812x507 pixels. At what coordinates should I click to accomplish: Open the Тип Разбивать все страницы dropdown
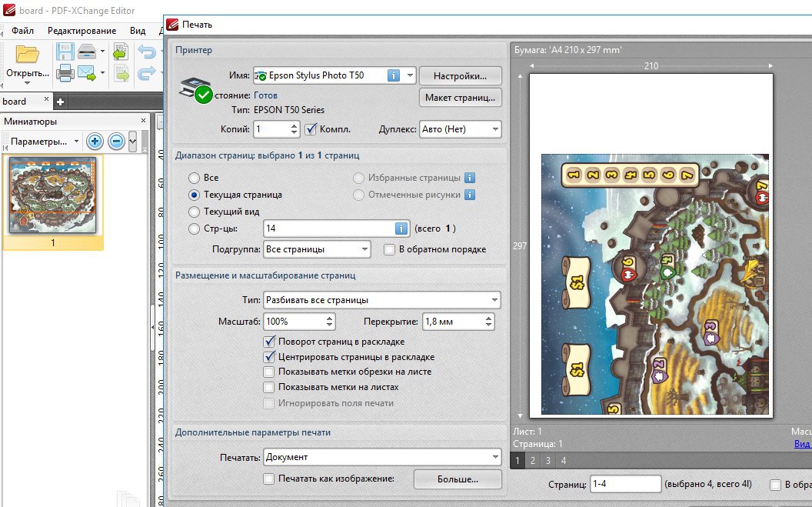click(x=381, y=299)
